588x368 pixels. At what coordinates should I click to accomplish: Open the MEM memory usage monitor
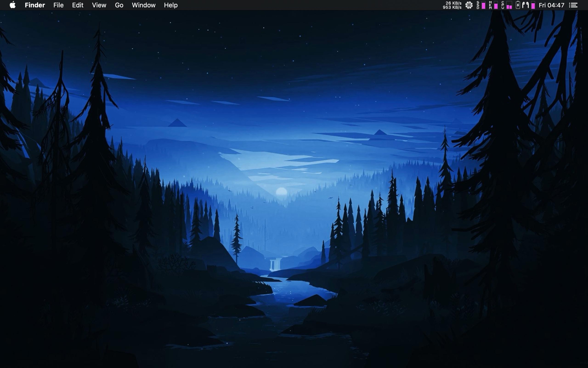[493, 5]
